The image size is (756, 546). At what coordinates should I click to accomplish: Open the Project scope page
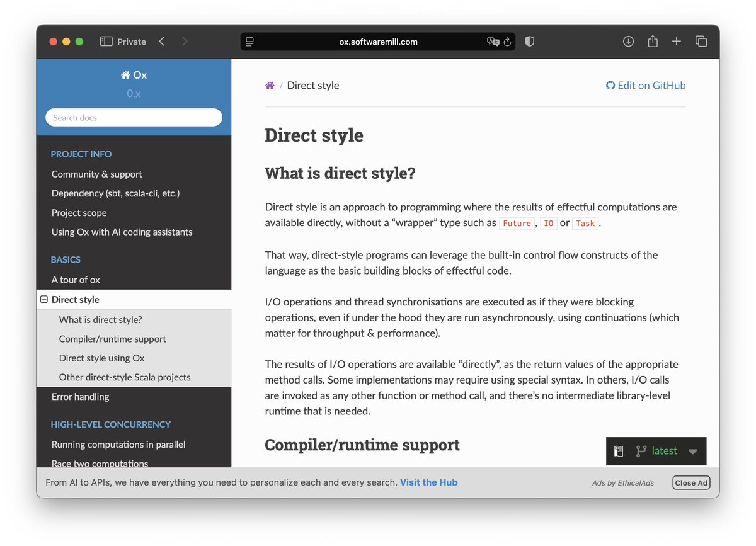pyautogui.click(x=79, y=213)
